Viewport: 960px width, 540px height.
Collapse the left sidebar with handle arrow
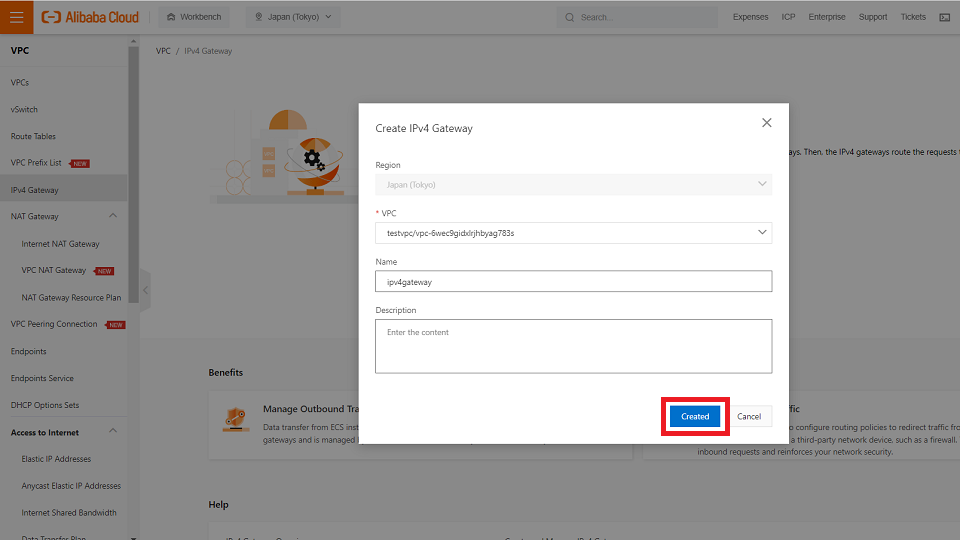click(x=145, y=290)
